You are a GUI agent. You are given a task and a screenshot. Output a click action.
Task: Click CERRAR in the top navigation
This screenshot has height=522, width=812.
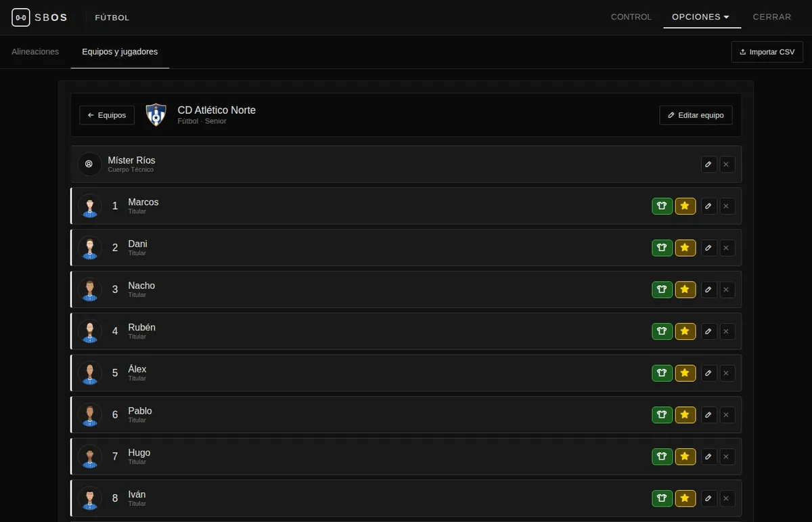coord(772,18)
